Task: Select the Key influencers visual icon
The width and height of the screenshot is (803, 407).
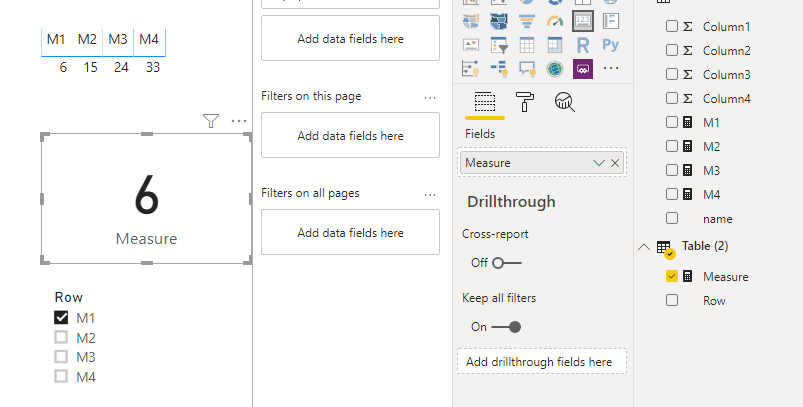Action: (471, 69)
